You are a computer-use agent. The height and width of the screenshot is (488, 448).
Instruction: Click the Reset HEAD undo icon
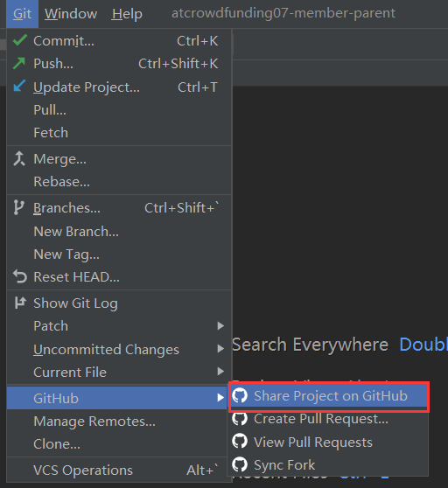tap(20, 276)
